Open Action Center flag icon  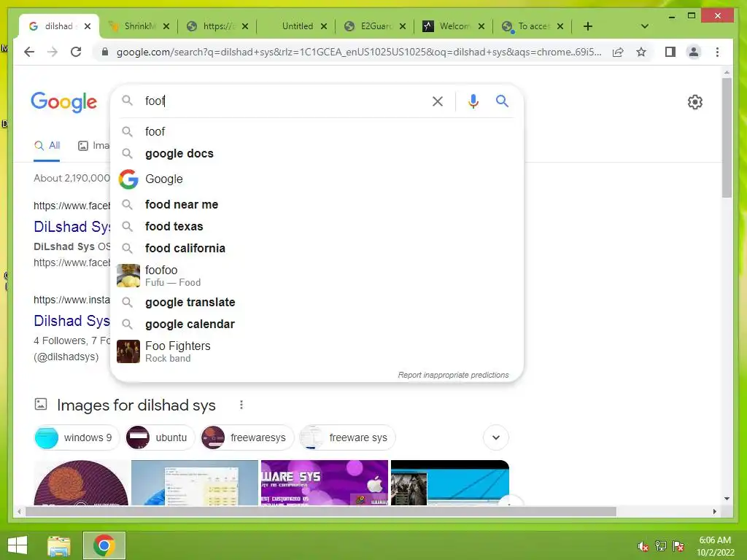coord(678,546)
